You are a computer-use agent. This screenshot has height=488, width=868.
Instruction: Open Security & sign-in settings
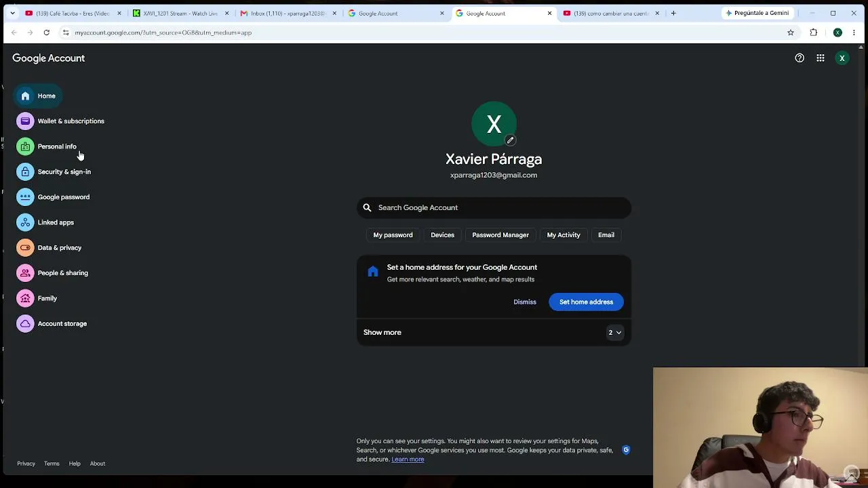[54, 172]
